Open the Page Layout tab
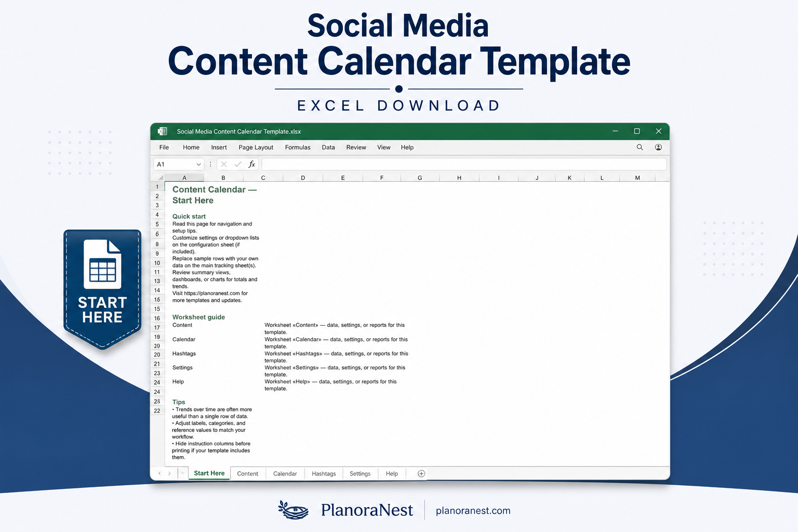 tap(256, 148)
